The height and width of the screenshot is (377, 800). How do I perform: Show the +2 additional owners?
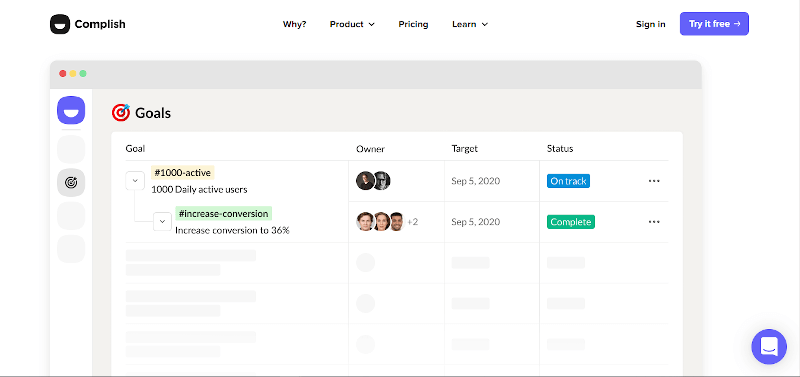[412, 222]
